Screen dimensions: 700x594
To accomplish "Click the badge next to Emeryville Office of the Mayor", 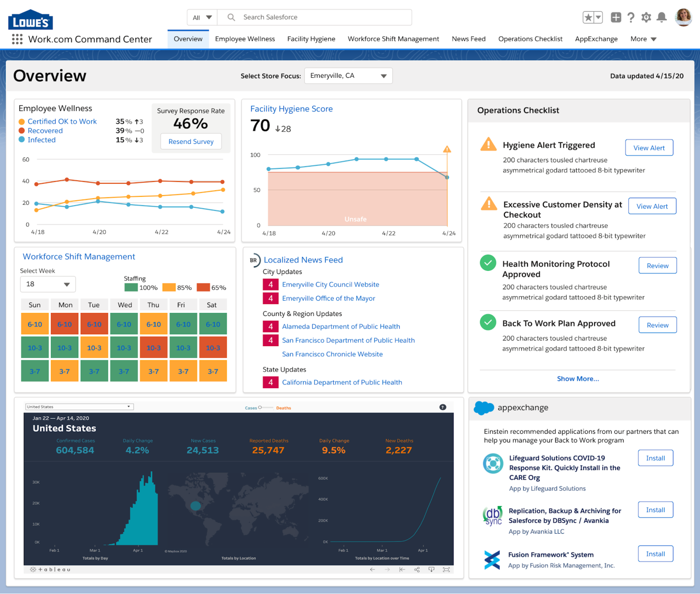I will coord(271,298).
